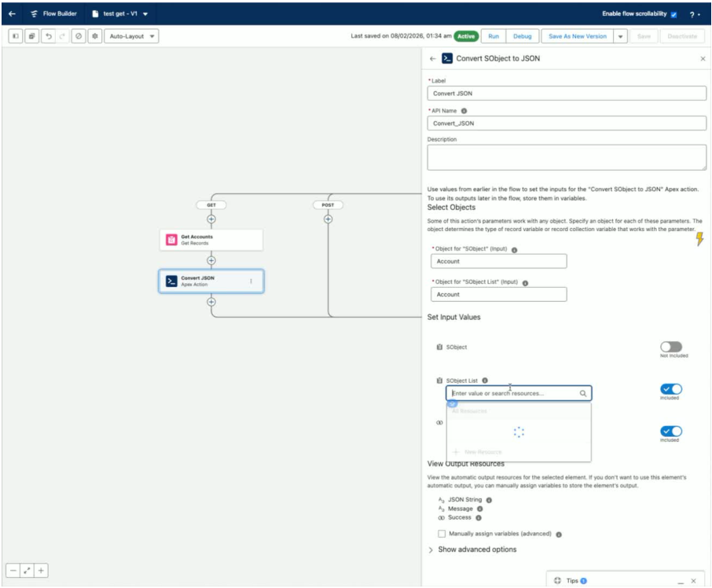712x588 pixels.
Task: Show info for Manually assign variables
Action: click(559, 535)
